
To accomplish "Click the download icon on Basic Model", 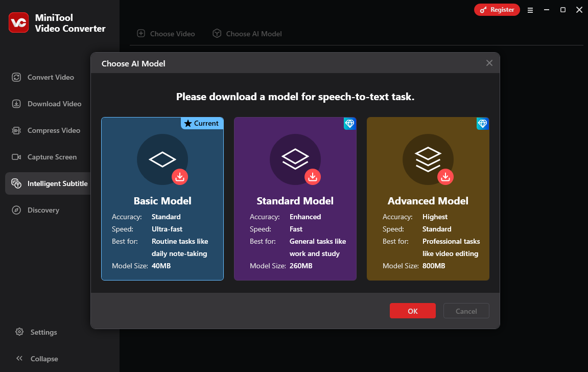I will pos(180,176).
